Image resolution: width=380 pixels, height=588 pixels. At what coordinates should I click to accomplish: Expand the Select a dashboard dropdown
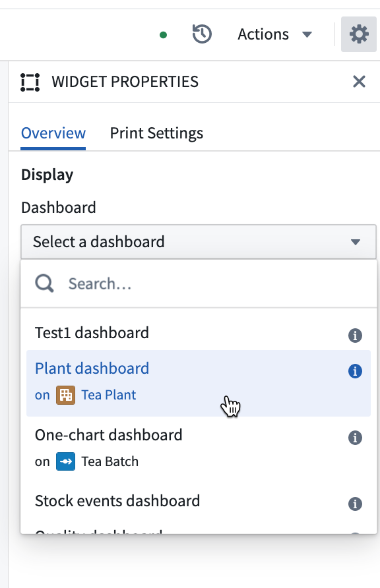pyautogui.click(x=199, y=242)
